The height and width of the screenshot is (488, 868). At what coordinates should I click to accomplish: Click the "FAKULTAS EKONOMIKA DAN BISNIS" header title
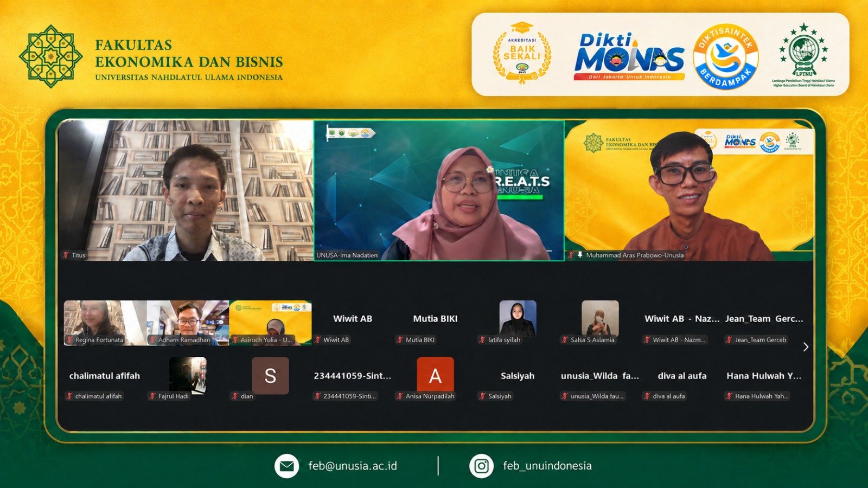click(x=189, y=53)
